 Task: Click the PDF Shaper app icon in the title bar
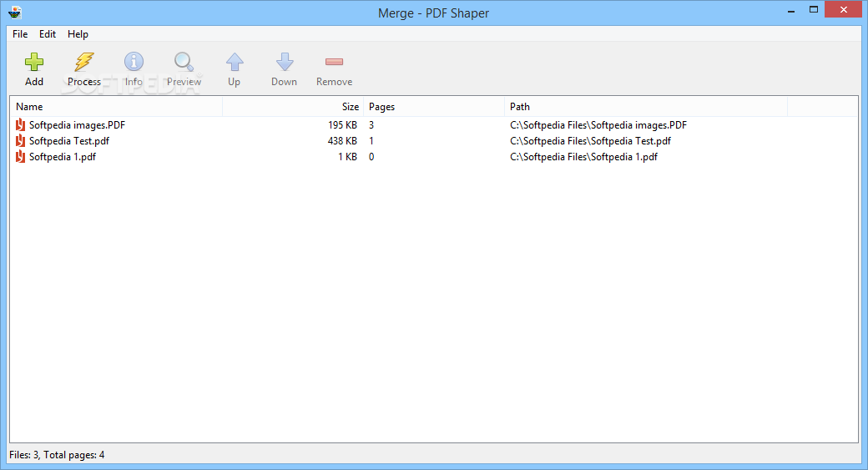pos(16,13)
